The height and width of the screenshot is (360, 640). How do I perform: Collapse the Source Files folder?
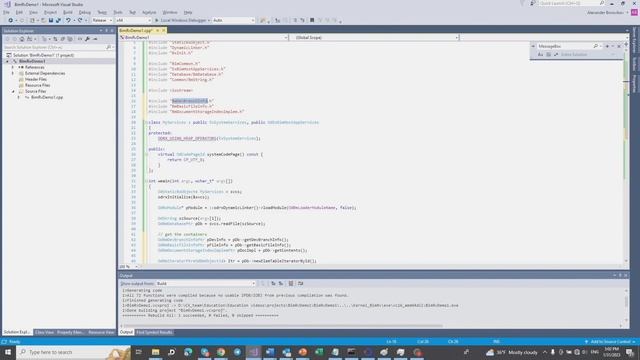(13, 91)
